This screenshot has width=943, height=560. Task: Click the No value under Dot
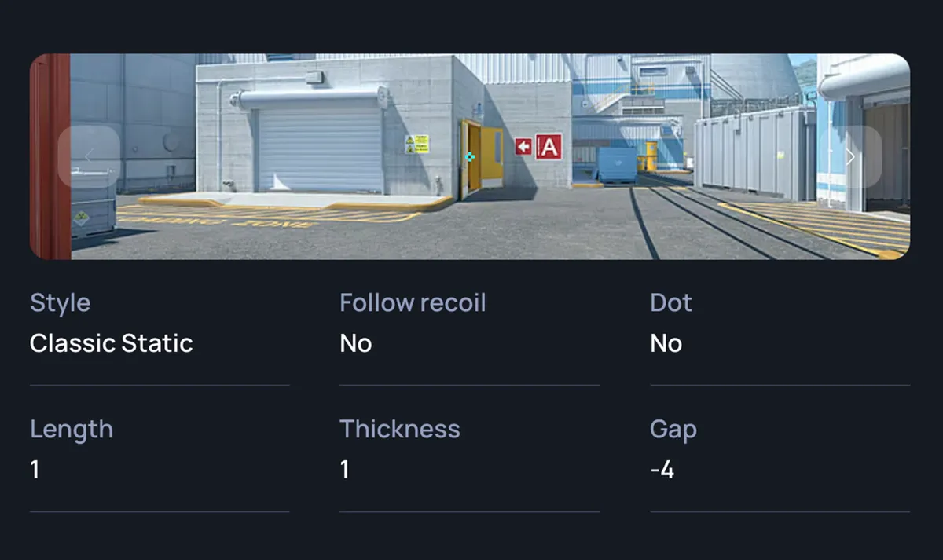click(666, 343)
